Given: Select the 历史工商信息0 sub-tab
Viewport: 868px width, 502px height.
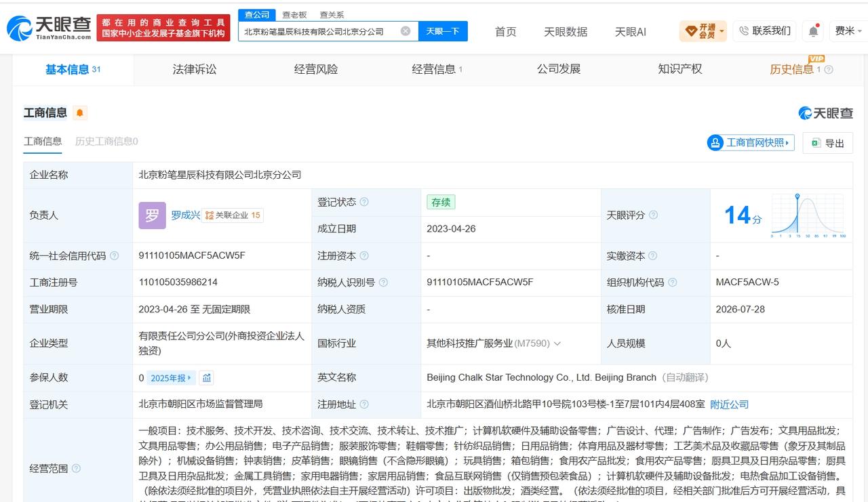Looking at the screenshot, I should pos(106,142).
